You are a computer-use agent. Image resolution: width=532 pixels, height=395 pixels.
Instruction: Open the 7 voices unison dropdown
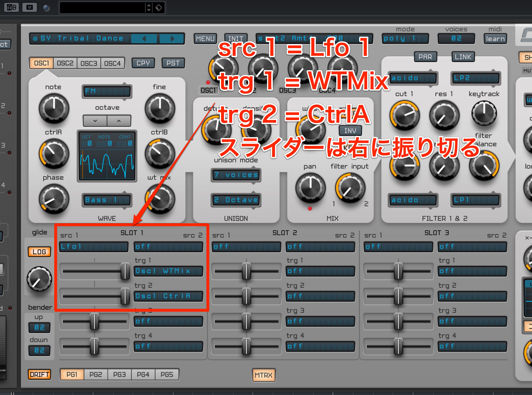[236, 175]
